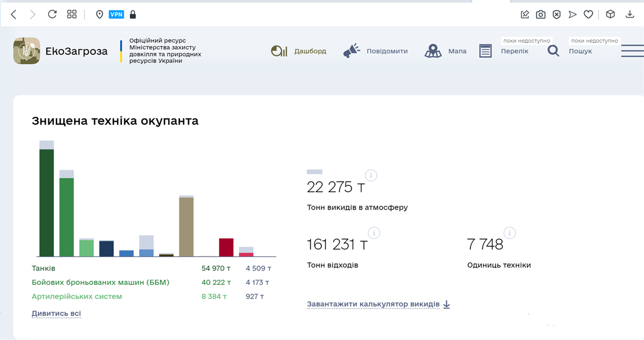644x340 pixels.
Task: Click the tan-colored bar in the chart
Action: tap(186, 227)
